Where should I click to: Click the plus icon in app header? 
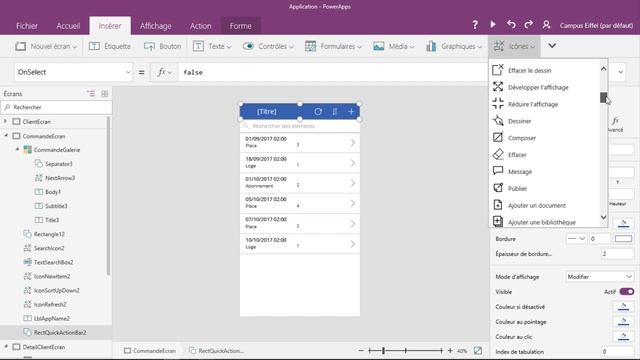(351, 111)
